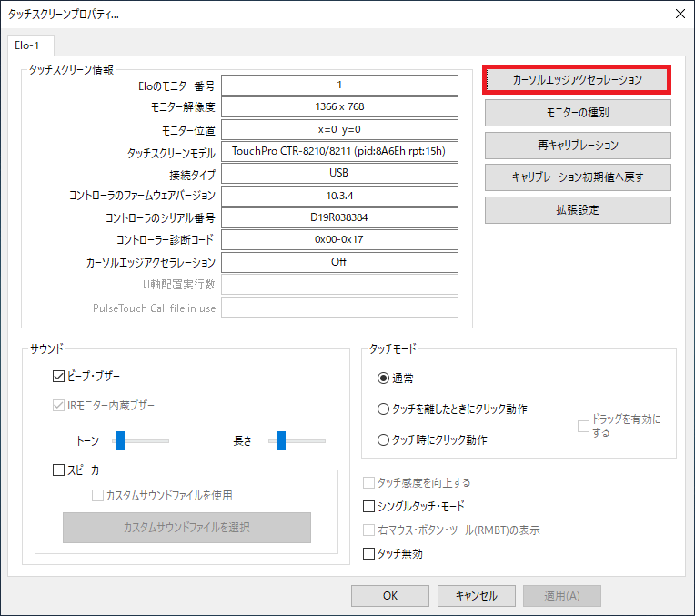The width and height of the screenshot is (695, 616).
Task: Click the モニター解像度 value field
Action: click(x=338, y=106)
